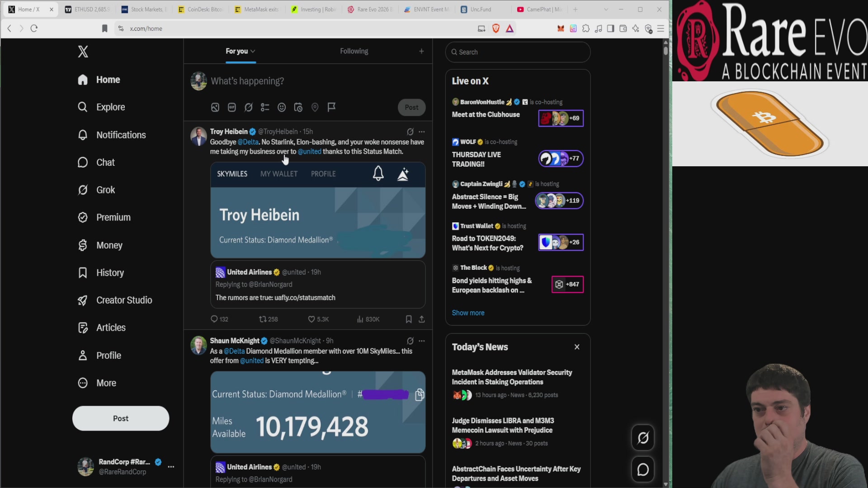Click the large Post button in sidebar
The width and height of the screenshot is (868, 488).
tap(121, 418)
